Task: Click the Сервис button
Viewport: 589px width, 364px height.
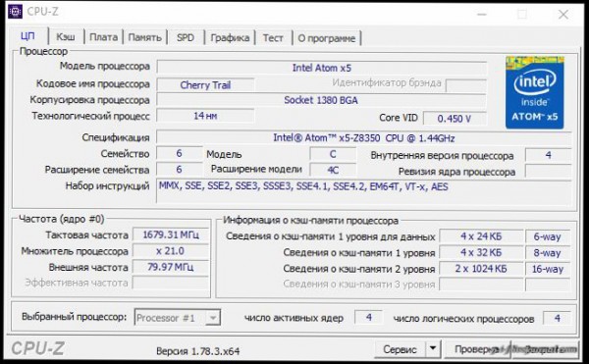Action: click(x=401, y=349)
